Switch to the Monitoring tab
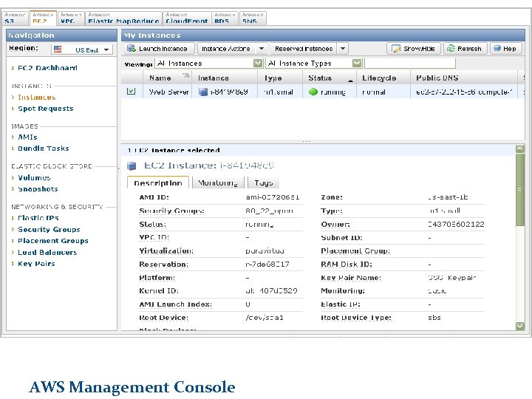 coord(218,183)
